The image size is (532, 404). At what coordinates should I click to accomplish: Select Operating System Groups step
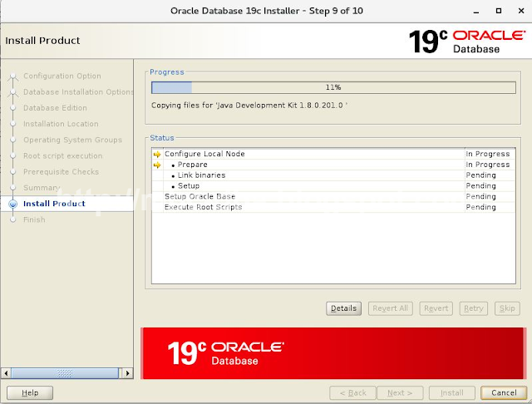72,140
